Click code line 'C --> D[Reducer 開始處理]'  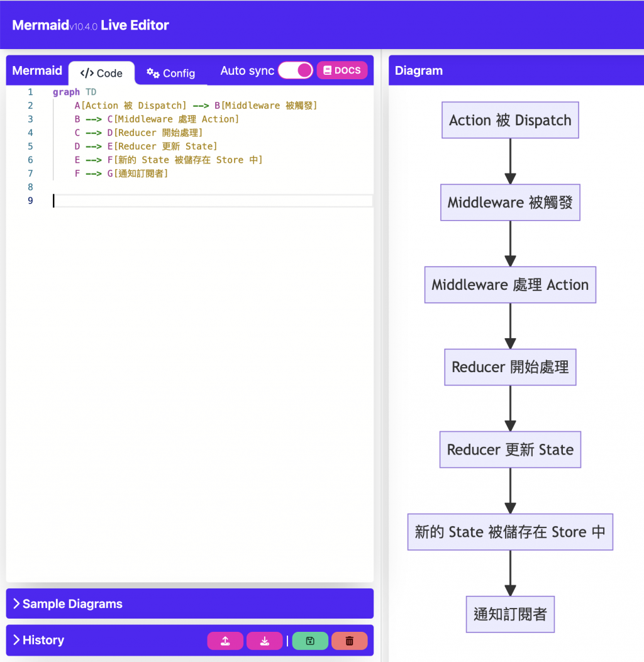click(138, 133)
